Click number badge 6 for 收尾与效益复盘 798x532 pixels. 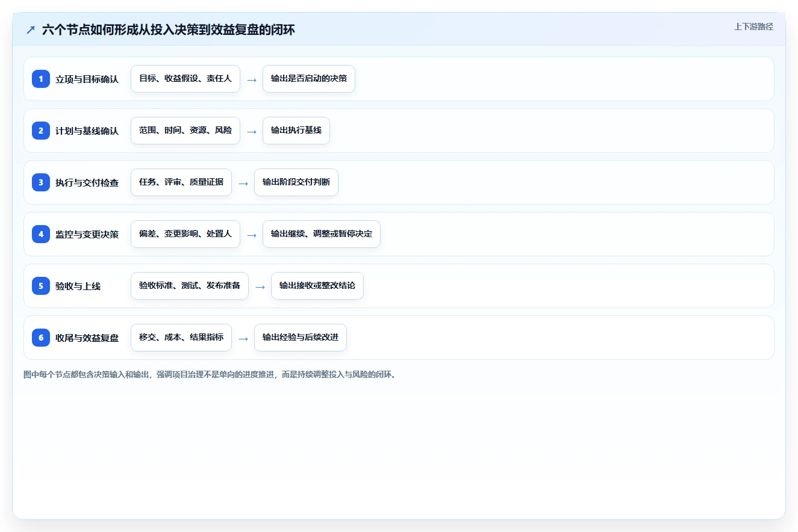click(x=41, y=338)
